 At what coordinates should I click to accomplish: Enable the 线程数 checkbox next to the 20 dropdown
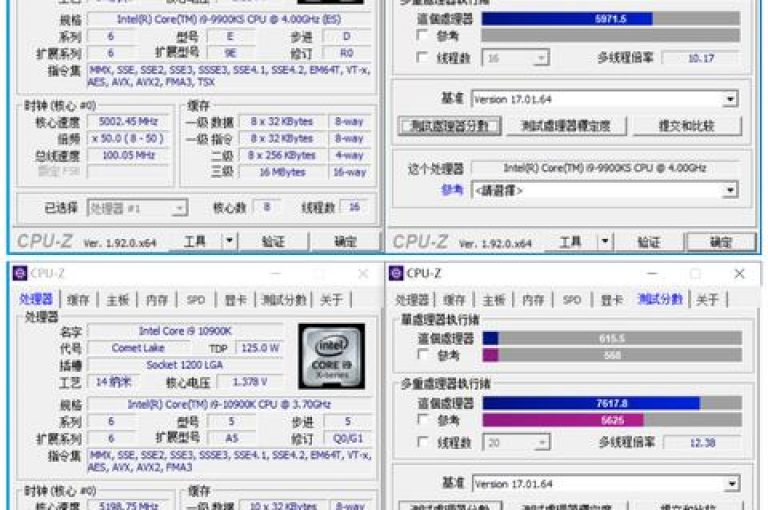(422, 442)
